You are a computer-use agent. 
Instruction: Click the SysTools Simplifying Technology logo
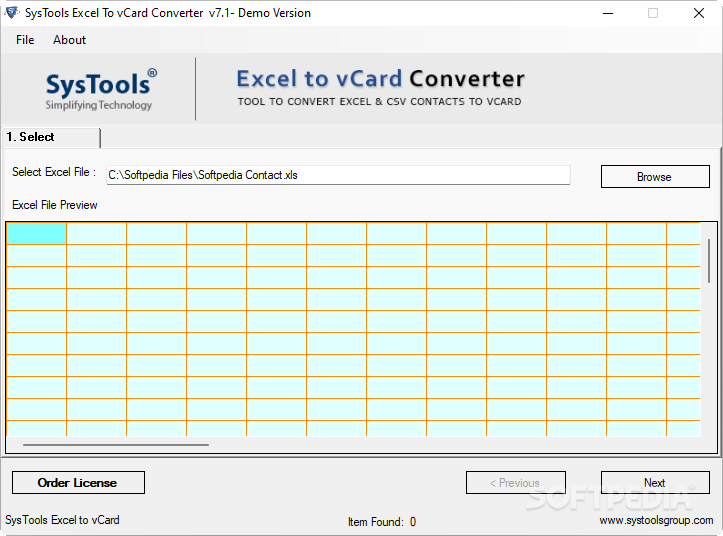click(x=100, y=90)
